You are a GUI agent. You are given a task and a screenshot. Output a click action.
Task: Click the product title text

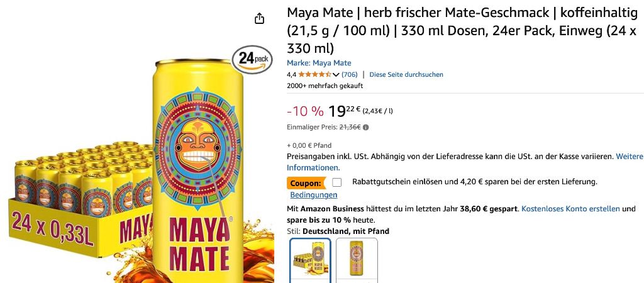462,31
